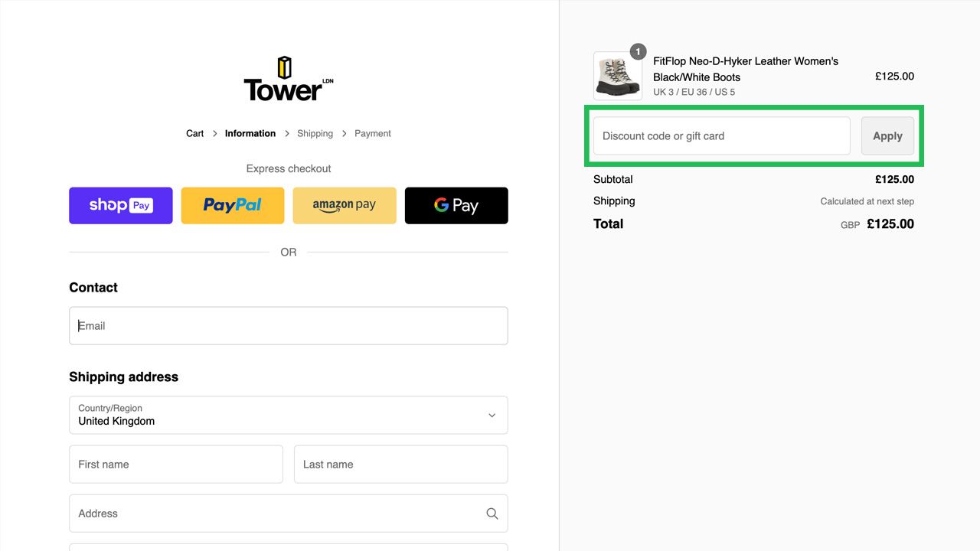Click the address search magnifier icon

click(492, 514)
